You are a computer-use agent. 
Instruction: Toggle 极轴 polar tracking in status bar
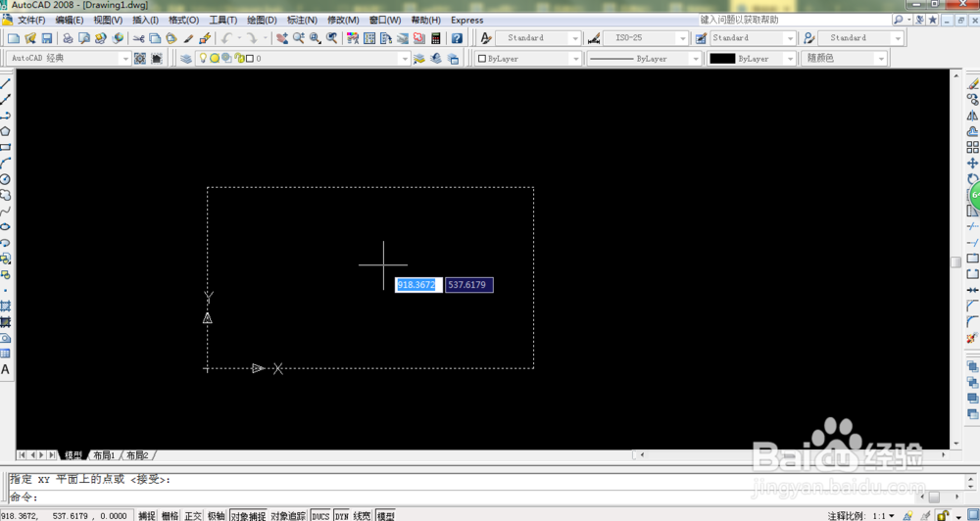click(x=217, y=515)
